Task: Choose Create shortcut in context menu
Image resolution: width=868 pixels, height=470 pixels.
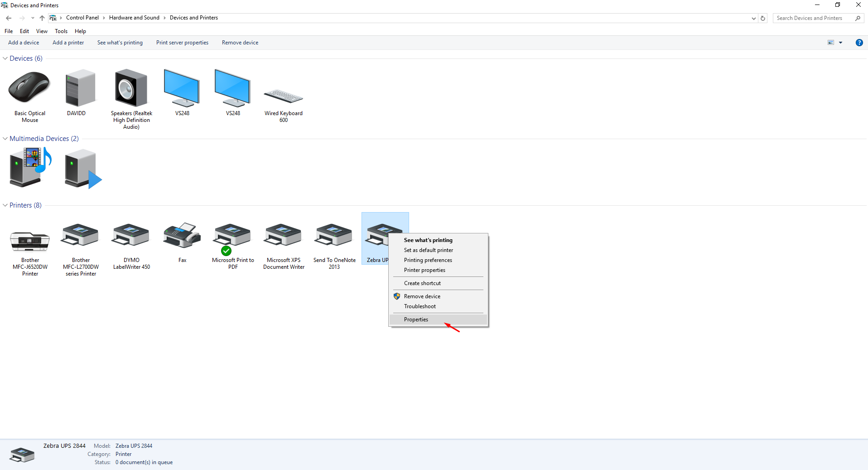Action: [x=438, y=283]
